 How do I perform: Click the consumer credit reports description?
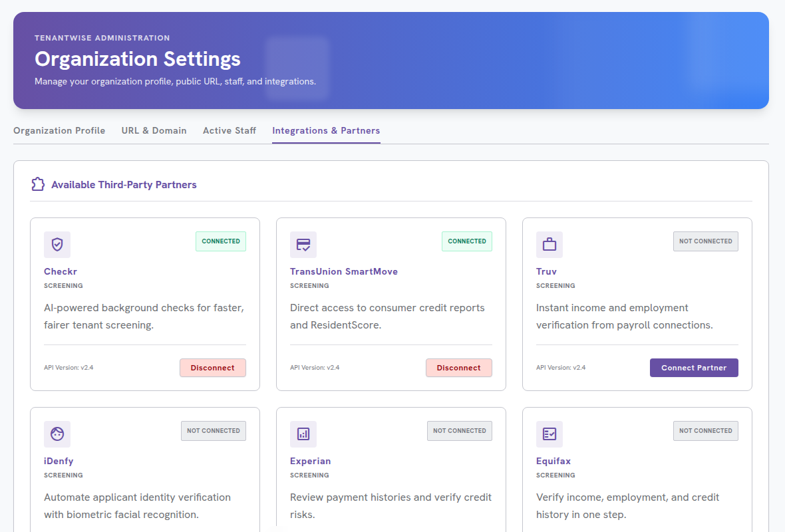[387, 317]
